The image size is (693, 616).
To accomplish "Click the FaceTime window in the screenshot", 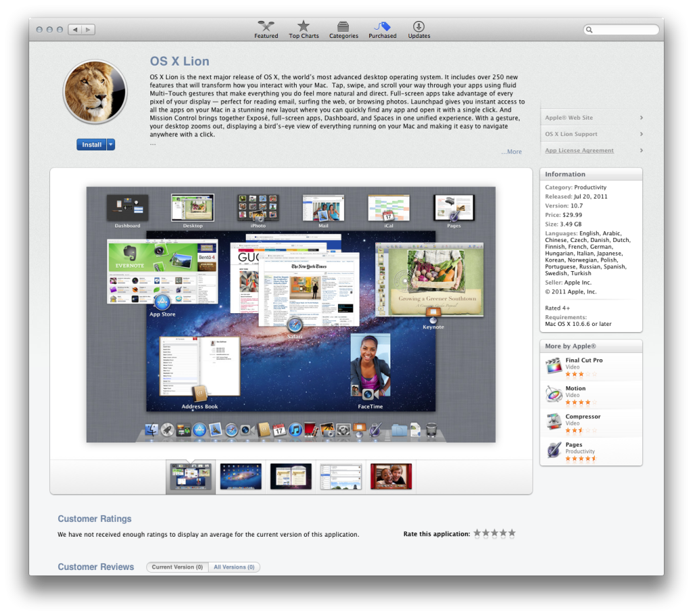I will click(371, 365).
